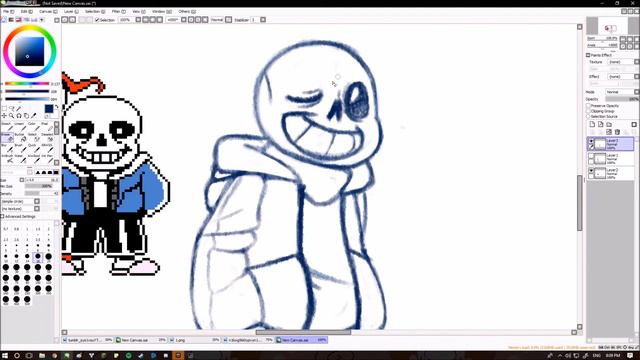Viewport: 640px width, 360px height.
Task: Open the brush shape (simple circle) dropdown
Action: (x=37, y=201)
